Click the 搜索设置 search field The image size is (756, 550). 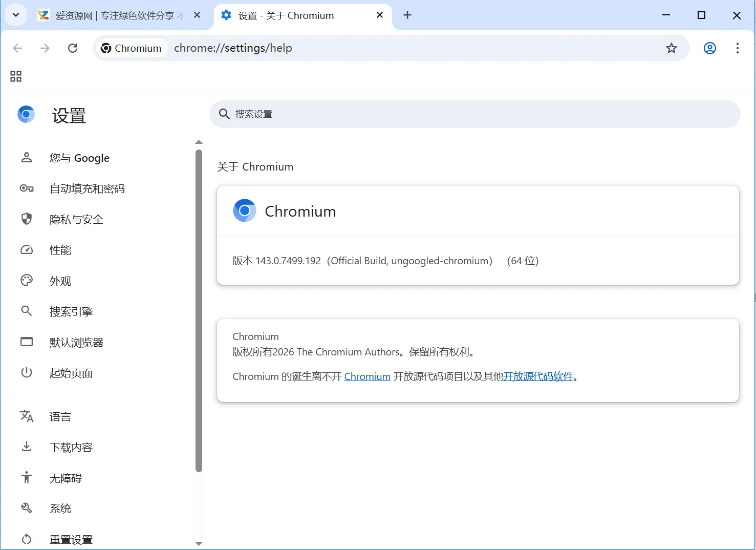pyautogui.click(x=474, y=114)
